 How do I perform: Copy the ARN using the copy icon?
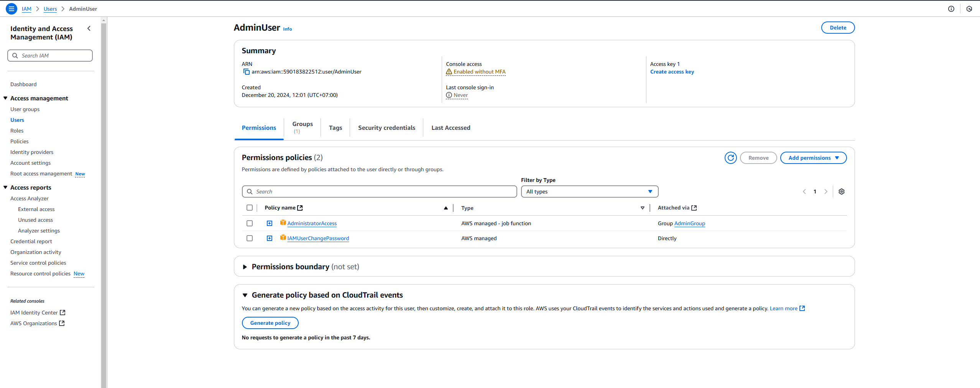(246, 72)
